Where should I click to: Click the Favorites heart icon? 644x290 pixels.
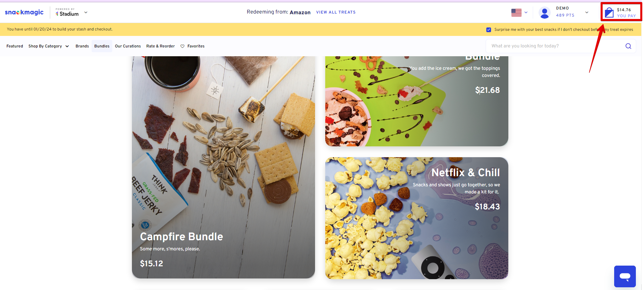[182, 46]
